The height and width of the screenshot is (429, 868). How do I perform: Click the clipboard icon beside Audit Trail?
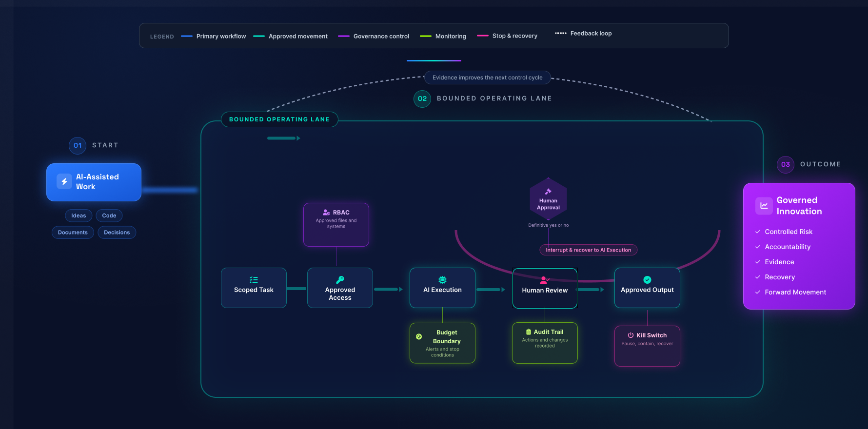529,332
